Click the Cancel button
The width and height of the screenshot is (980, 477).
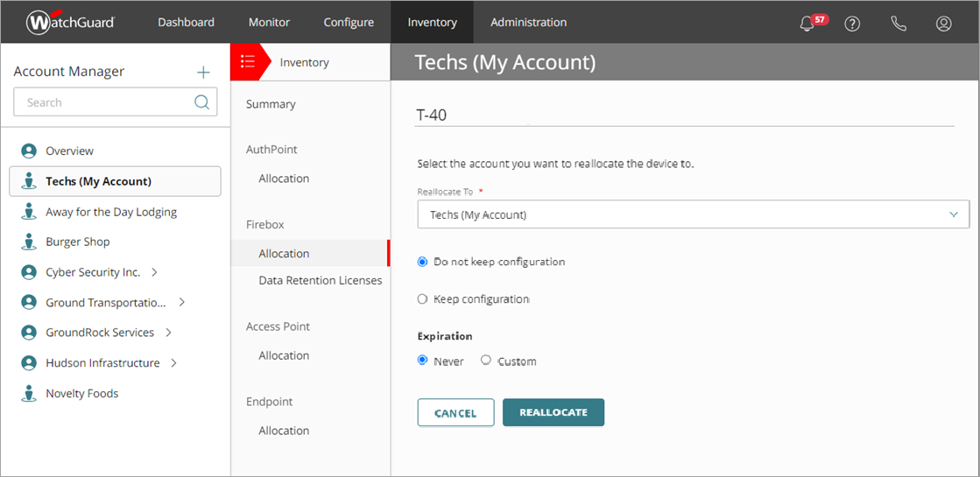click(x=455, y=412)
